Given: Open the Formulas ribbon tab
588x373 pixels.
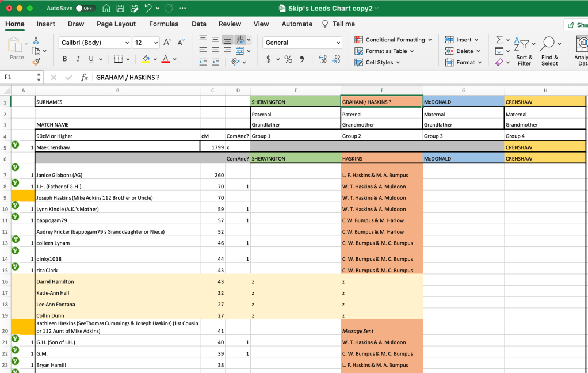Looking at the screenshot, I should [x=163, y=24].
